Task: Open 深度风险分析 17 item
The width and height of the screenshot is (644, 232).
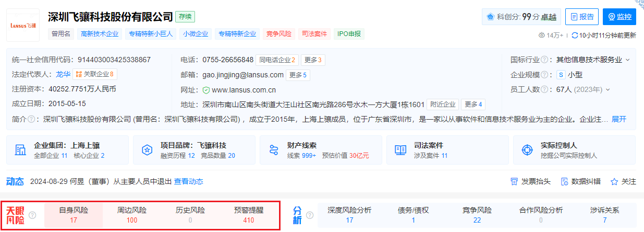Action: click(349, 215)
